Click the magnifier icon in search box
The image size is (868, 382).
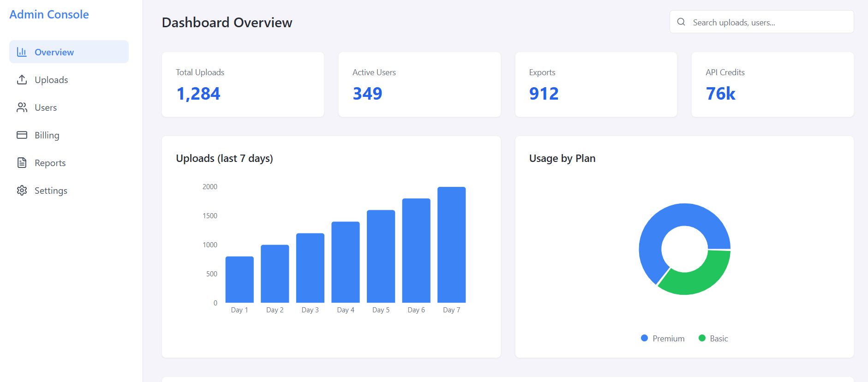point(681,22)
